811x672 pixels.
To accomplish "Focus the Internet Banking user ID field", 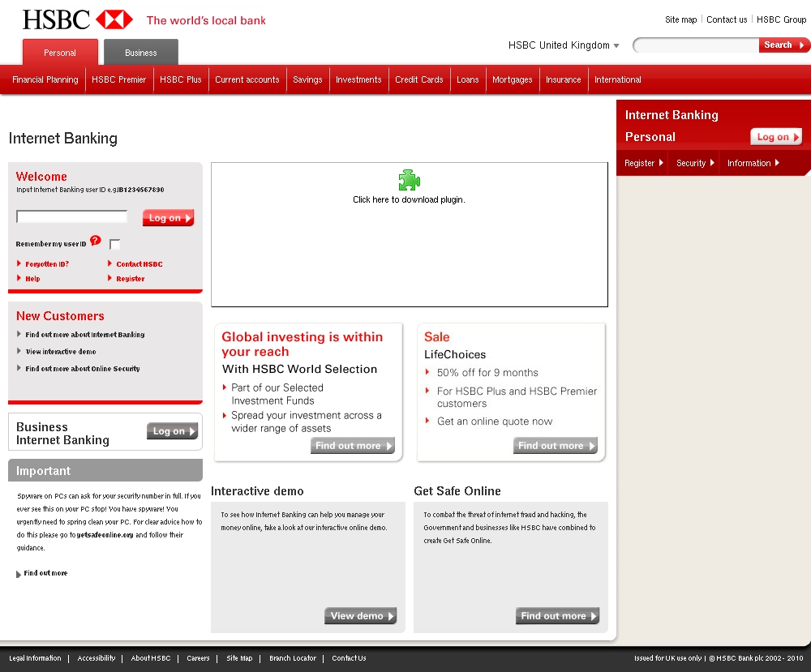I will tap(72, 216).
